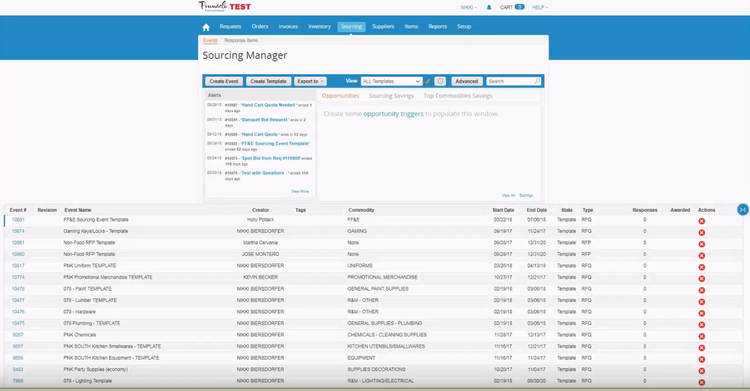Open the ALL Templates view dropdown

391,81
